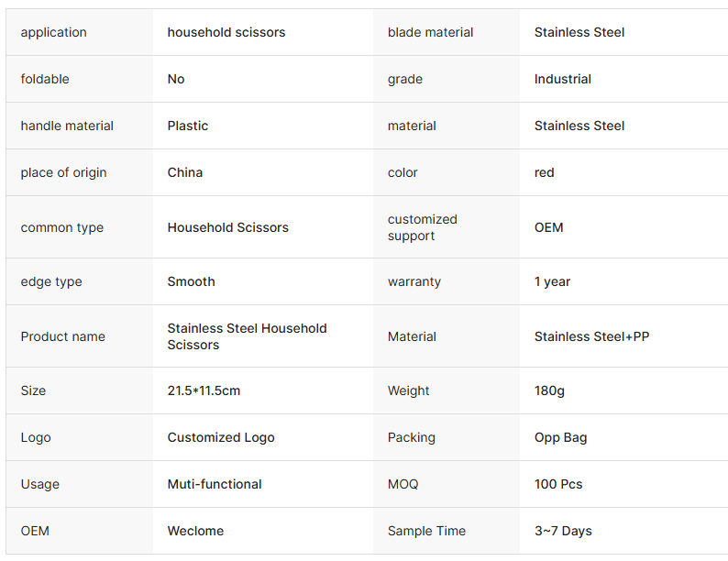
Task: Click the 'Muti-functional' usage value
Action: coord(215,484)
